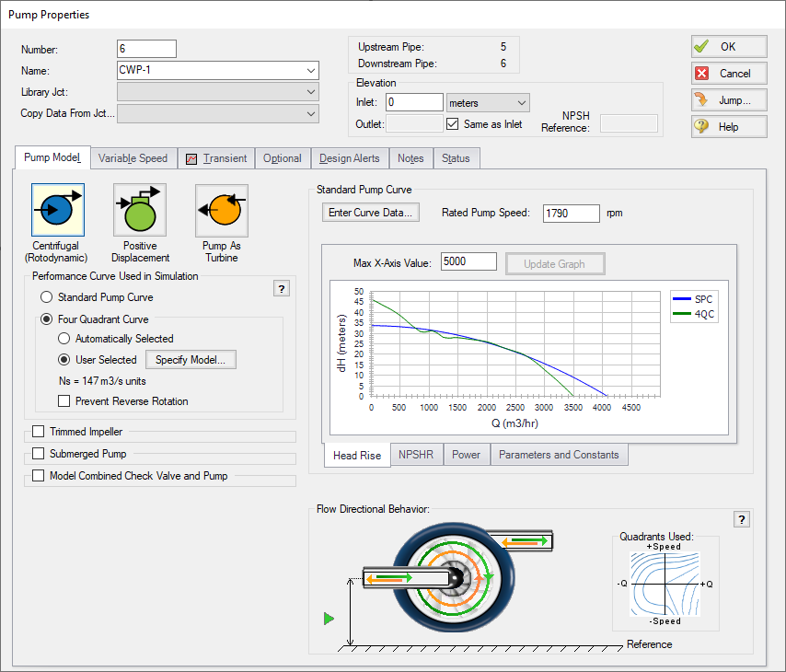Select the Centrifugal (Rotodynamic) pump model icon

pos(57,210)
